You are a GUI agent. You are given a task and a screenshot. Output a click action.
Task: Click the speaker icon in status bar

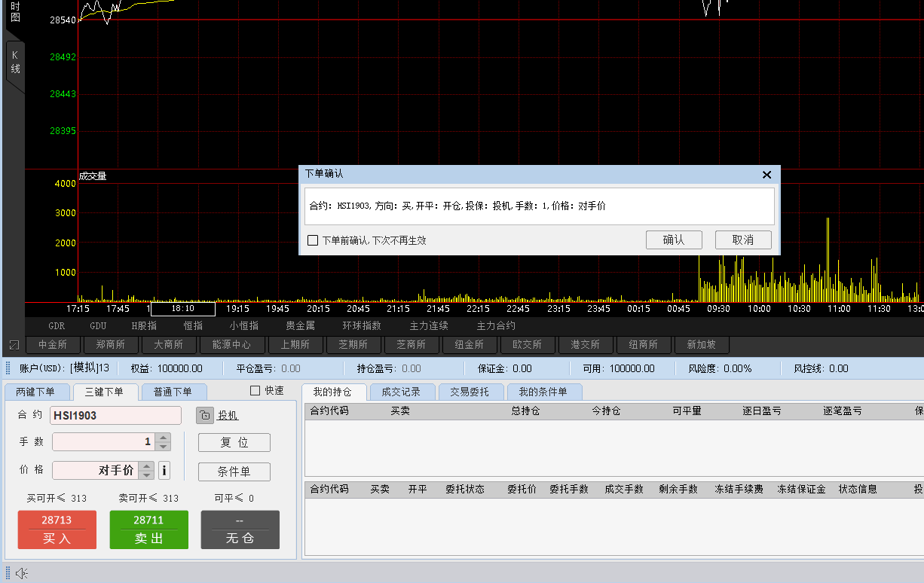tap(22, 574)
